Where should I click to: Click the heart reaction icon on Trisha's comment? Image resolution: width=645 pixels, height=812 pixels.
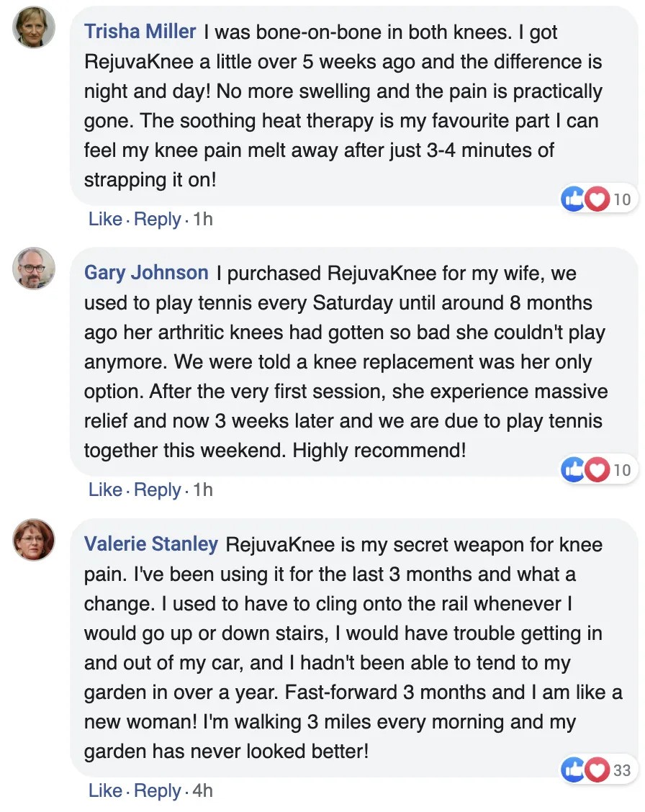coord(597,199)
